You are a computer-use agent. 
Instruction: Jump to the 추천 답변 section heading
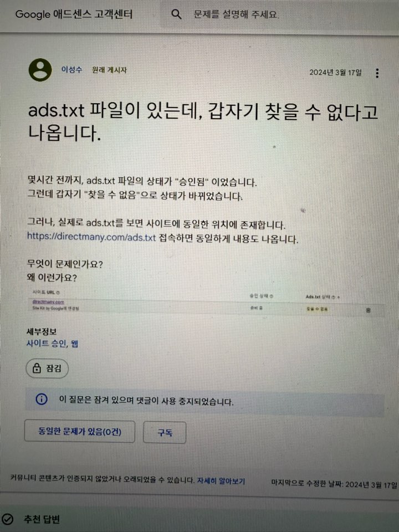point(42,519)
